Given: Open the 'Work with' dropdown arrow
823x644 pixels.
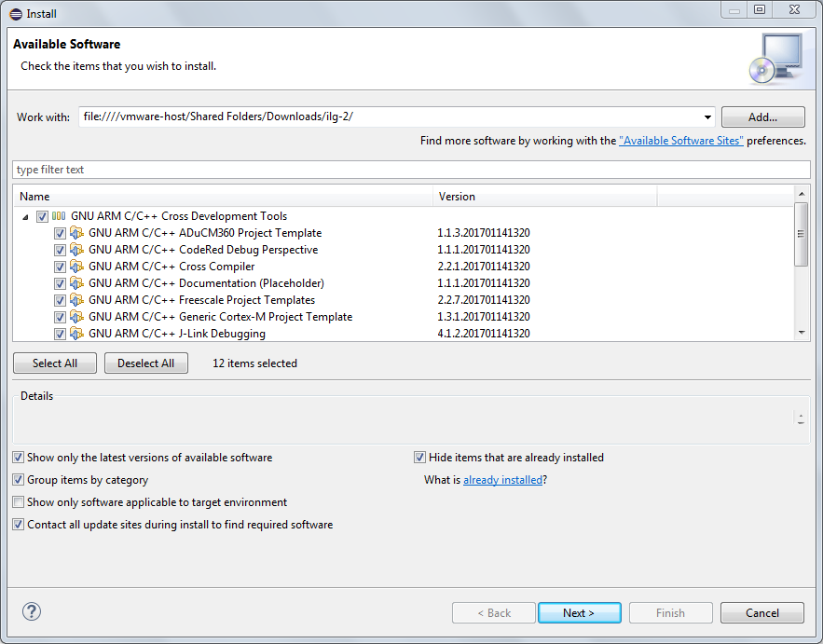Looking at the screenshot, I should pos(708,117).
